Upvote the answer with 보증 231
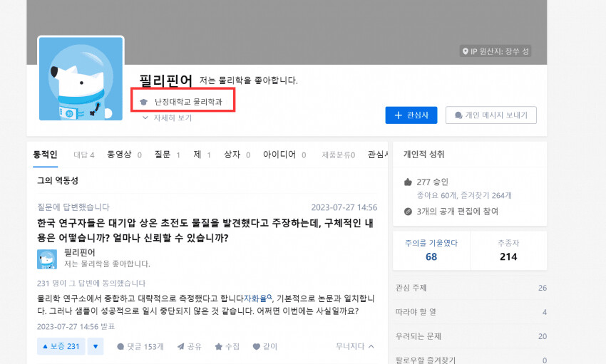606x364 pixels. (x=61, y=346)
